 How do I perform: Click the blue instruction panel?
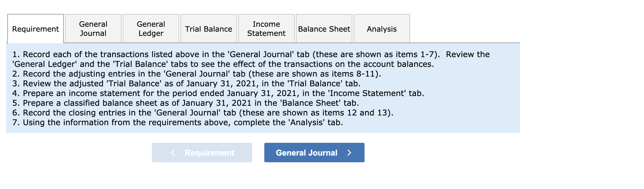tap(261, 88)
